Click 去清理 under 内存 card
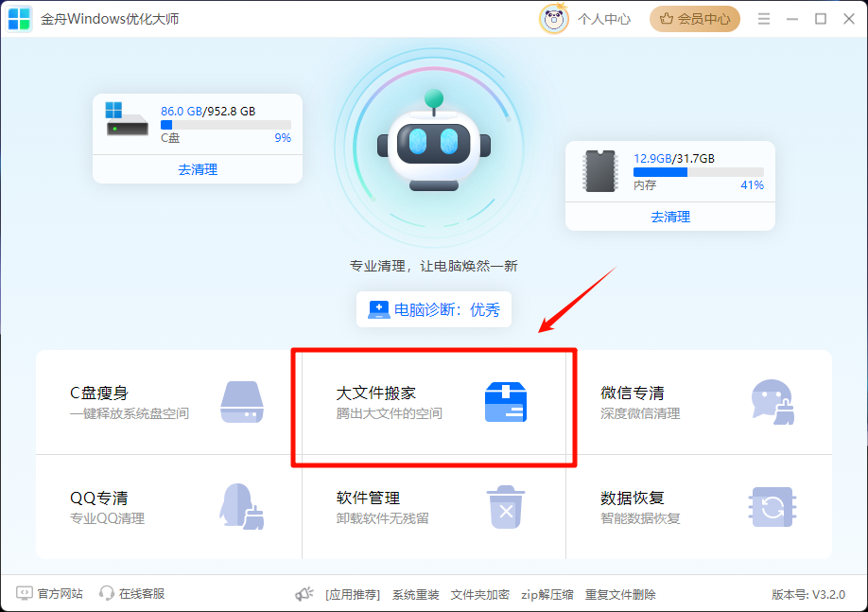This screenshot has width=868, height=612. point(670,217)
